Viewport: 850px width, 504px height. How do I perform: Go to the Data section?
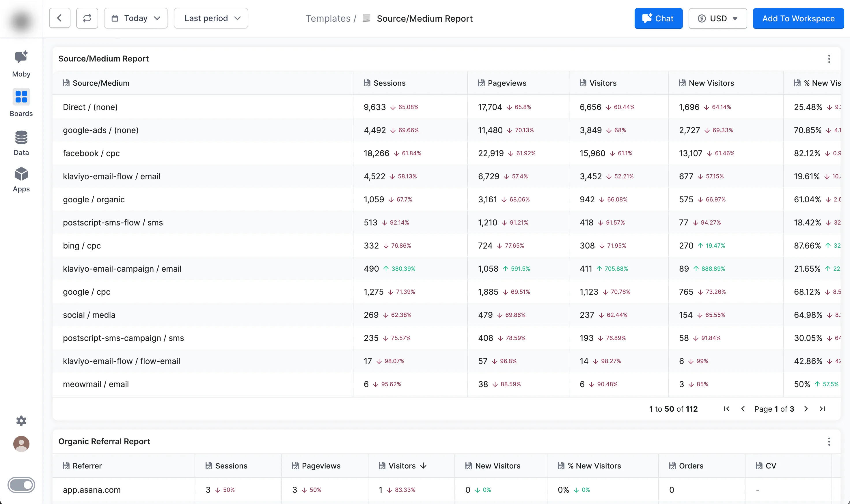point(21,143)
